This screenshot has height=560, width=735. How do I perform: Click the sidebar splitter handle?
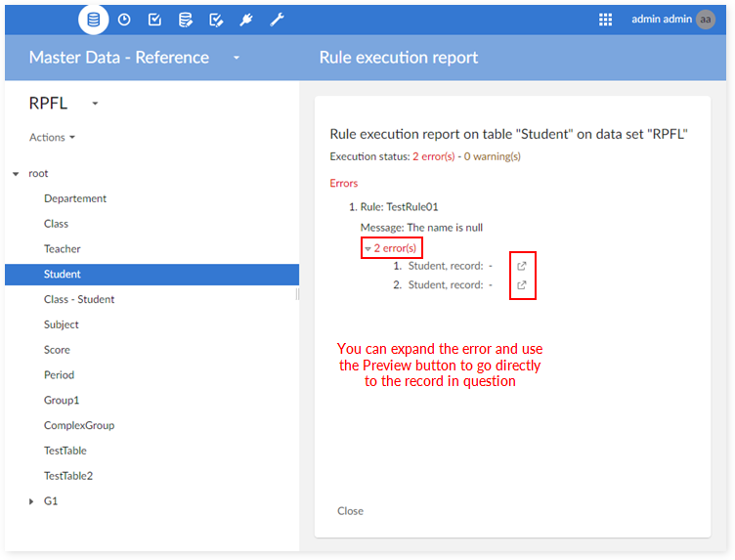click(x=298, y=294)
